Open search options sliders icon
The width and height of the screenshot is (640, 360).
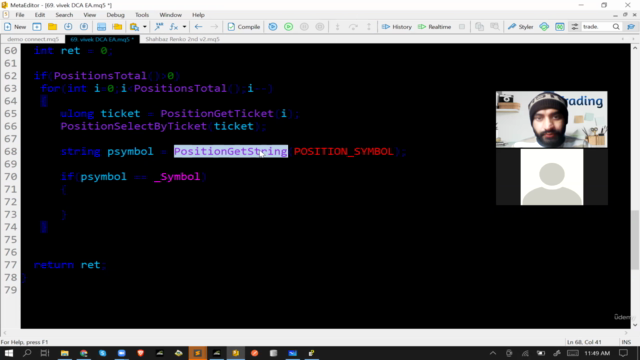coord(575,27)
